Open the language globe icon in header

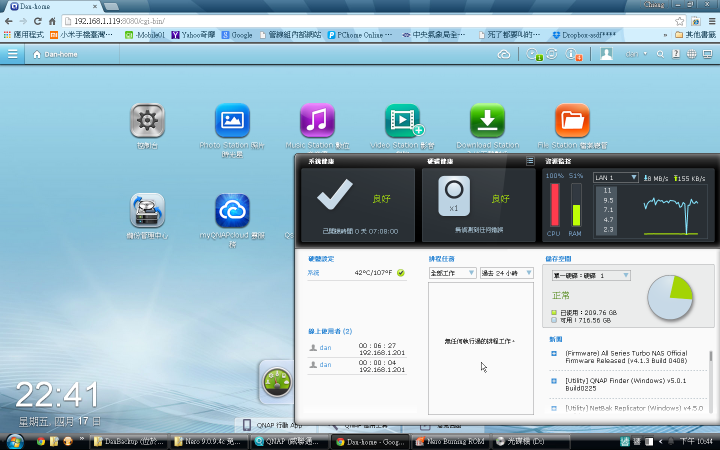tap(692, 54)
